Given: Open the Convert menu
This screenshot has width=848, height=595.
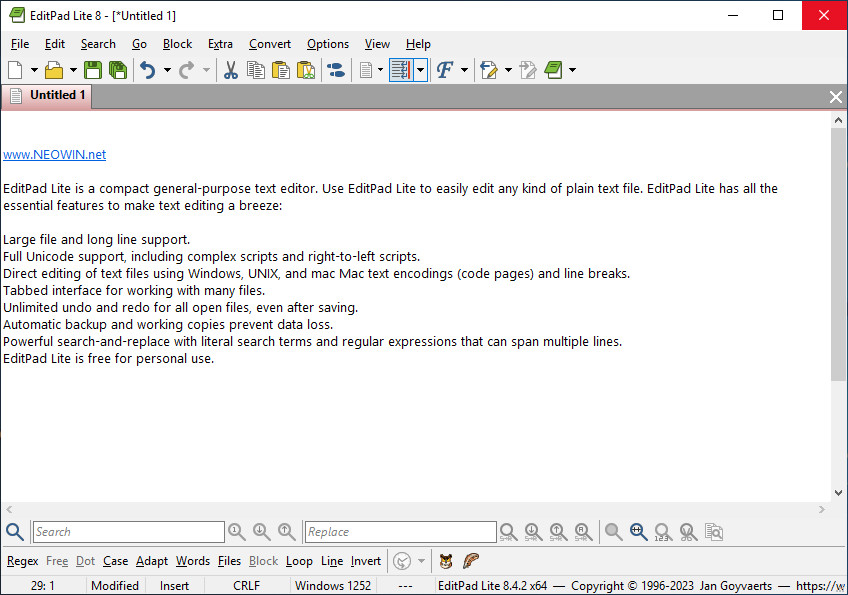Looking at the screenshot, I should 269,44.
